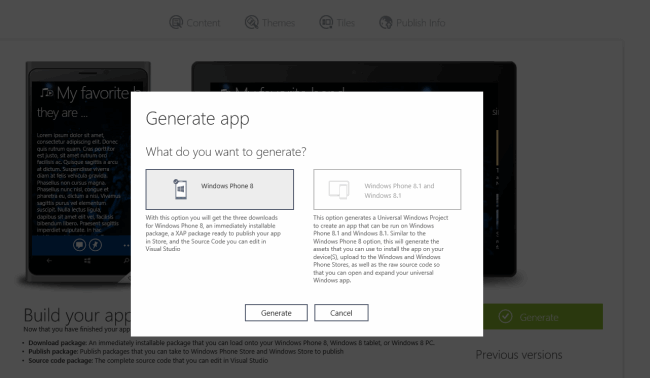
Task: Click the 'Generate app' dialog title
Action: pyautogui.click(x=197, y=119)
